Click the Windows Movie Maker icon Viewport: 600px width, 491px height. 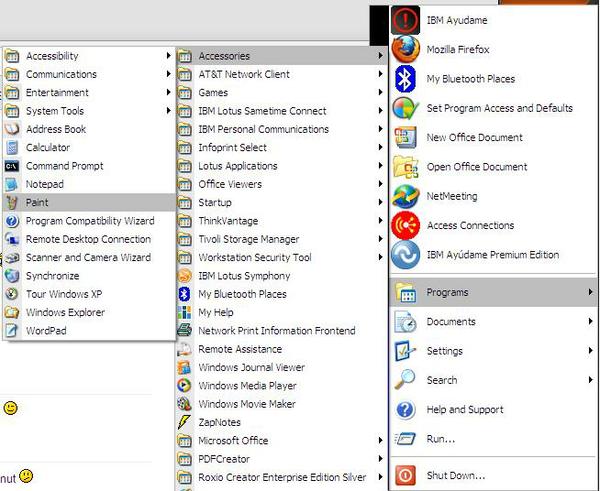coord(184,404)
